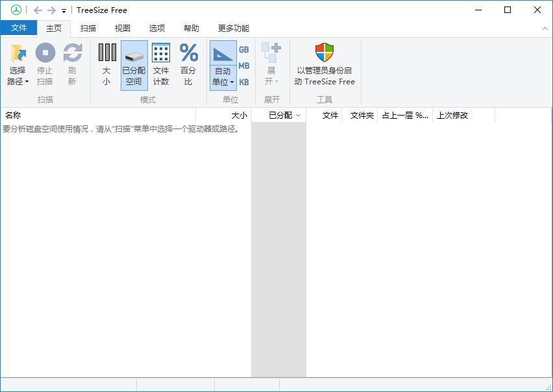Sort by the 文件 column header
This screenshot has height=392, width=553.
point(324,116)
